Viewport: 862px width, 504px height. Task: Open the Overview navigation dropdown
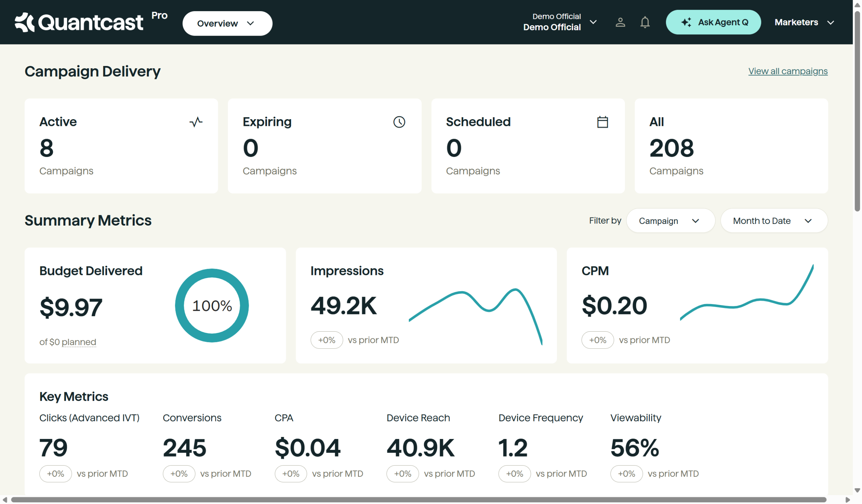[x=227, y=24]
